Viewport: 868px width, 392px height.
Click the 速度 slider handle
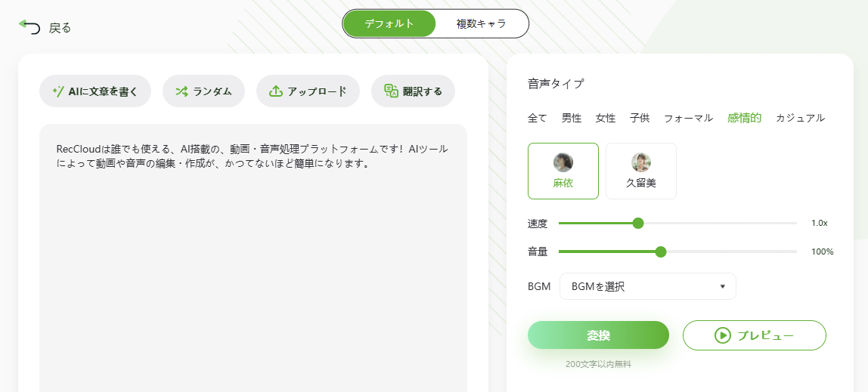[x=638, y=224]
